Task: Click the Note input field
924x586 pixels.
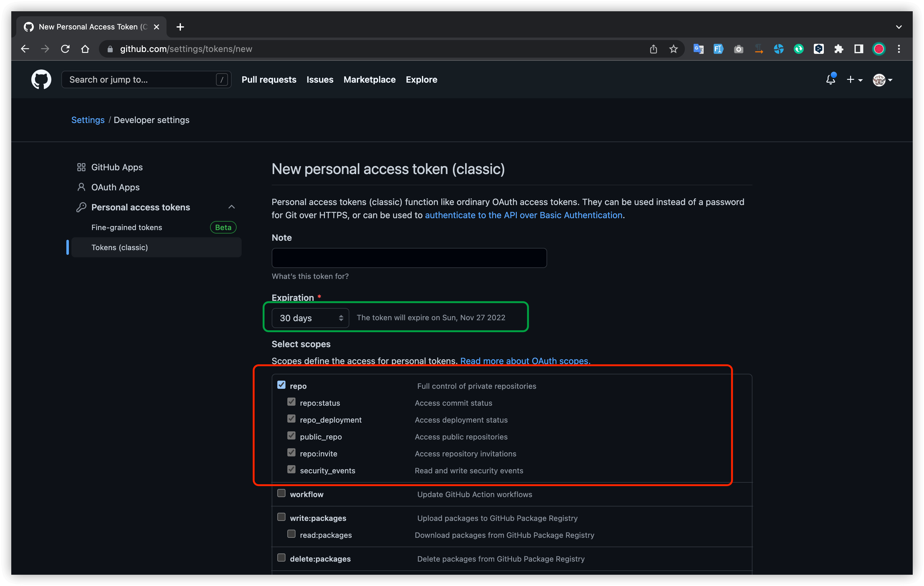Action: tap(409, 258)
